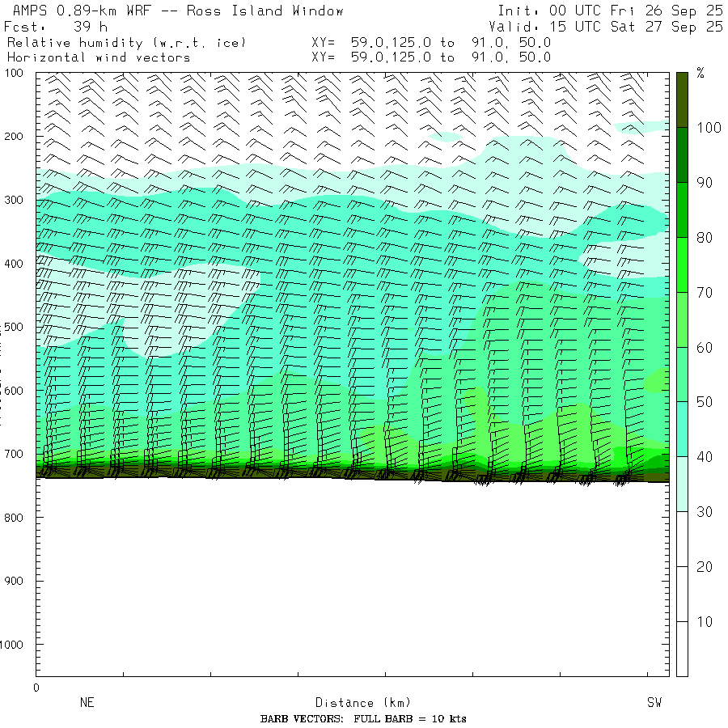The image size is (728, 728).
Task: Pick the pale cyan 30-40 colorbar swatch
Action: click(682, 485)
